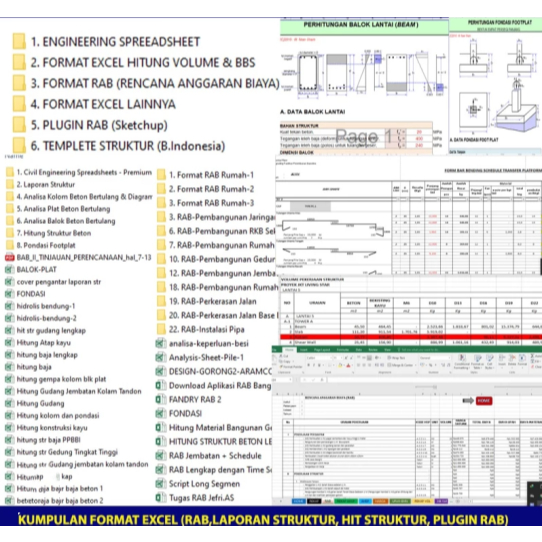
Task: Click Excel icon of hitung str baja PPBBI
Action: 10,440
